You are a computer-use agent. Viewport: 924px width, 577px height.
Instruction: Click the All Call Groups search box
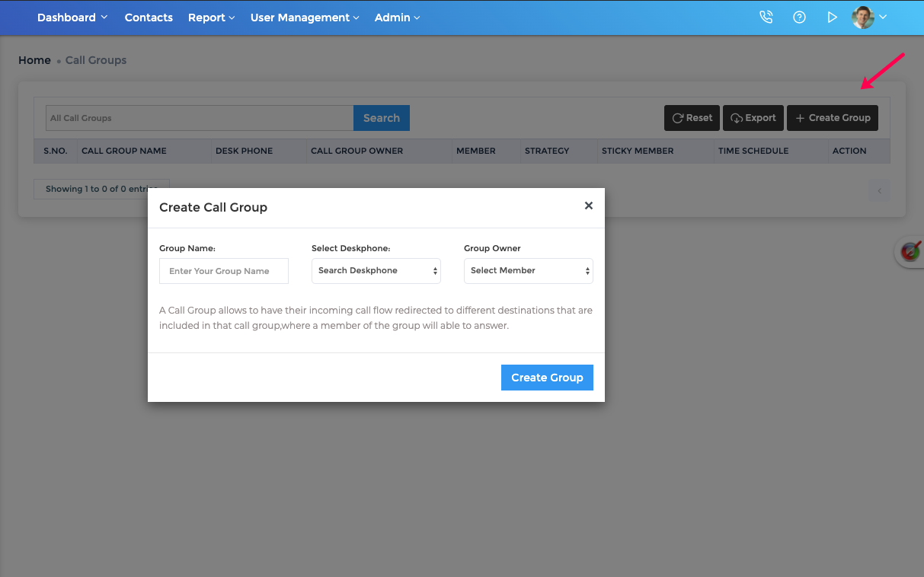coord(198,118)
